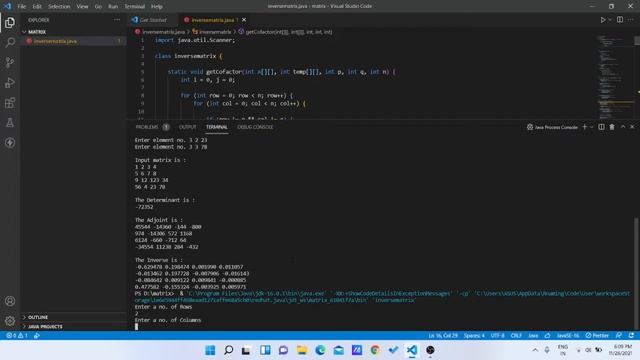640x360 pixels.
Task: Open the Search view in the activity bar
Action: click(10, 42)
